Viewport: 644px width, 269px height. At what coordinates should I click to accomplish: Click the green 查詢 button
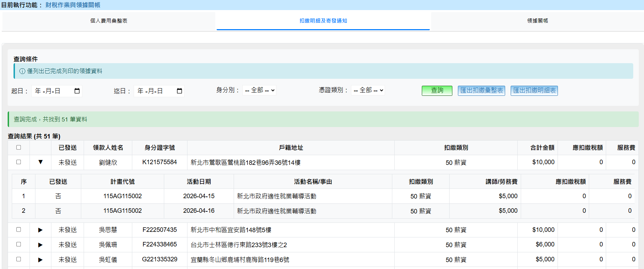coord(437,91)
